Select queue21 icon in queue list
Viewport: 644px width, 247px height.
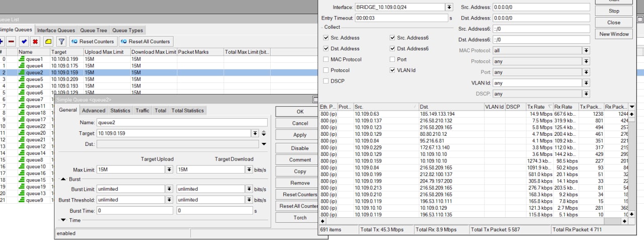click(22, 140)
